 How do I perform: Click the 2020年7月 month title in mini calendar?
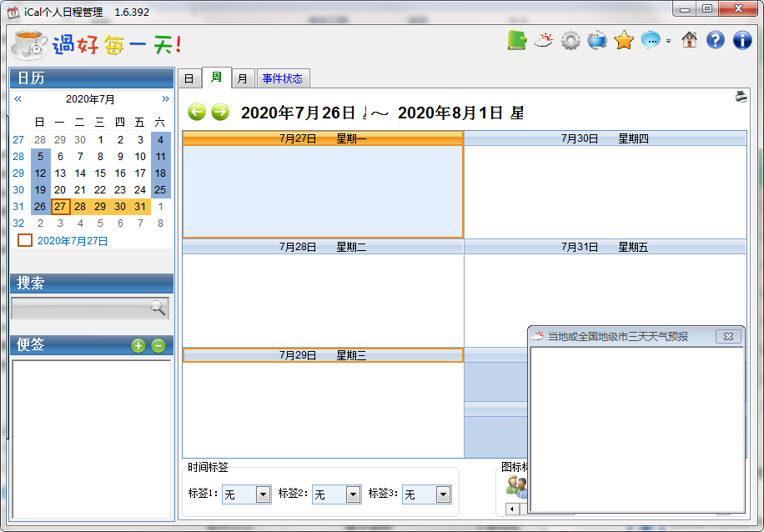tap(90, 99)
